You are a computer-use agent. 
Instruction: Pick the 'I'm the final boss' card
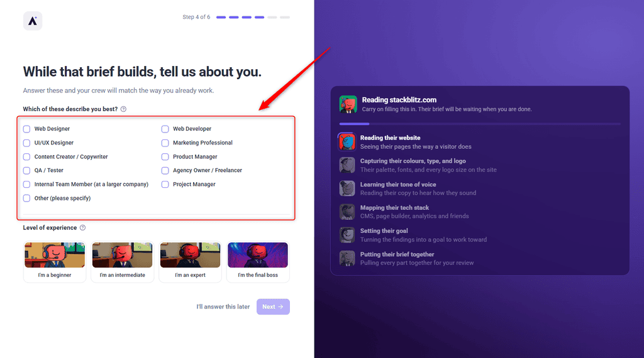tap(258, 262)
